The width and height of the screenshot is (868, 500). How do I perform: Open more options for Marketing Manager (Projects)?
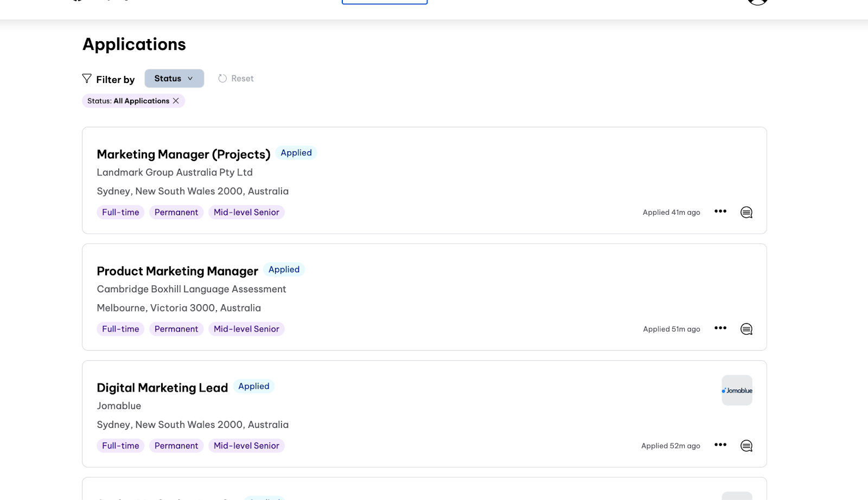click(720, 211)
